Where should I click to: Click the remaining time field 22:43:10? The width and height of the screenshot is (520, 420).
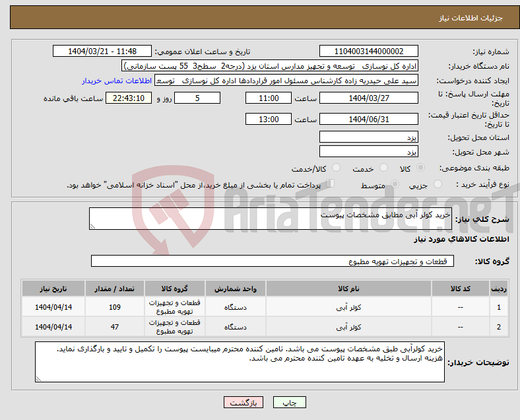(x=129, y=98)
